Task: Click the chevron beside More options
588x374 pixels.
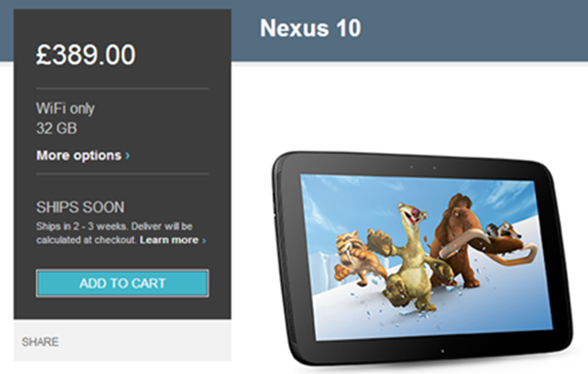Action: tap(127, 155)
